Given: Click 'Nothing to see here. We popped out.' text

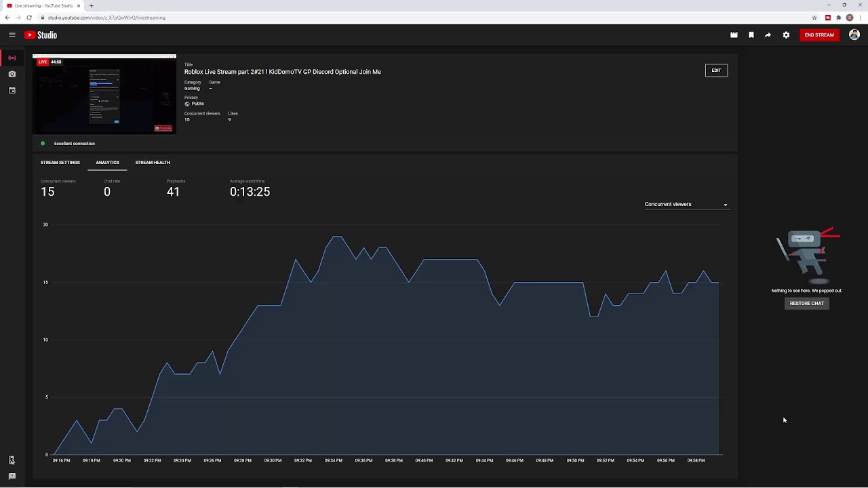Looking at the screenshot, I should [806, 291].
